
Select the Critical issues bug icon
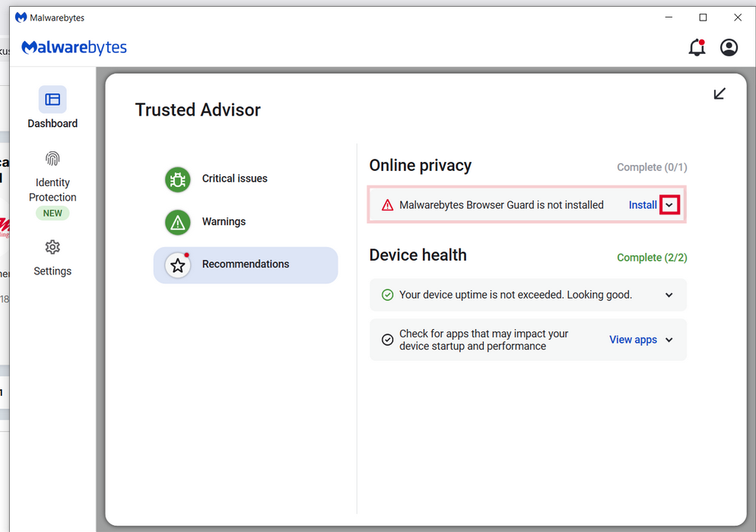coord(178,179)
